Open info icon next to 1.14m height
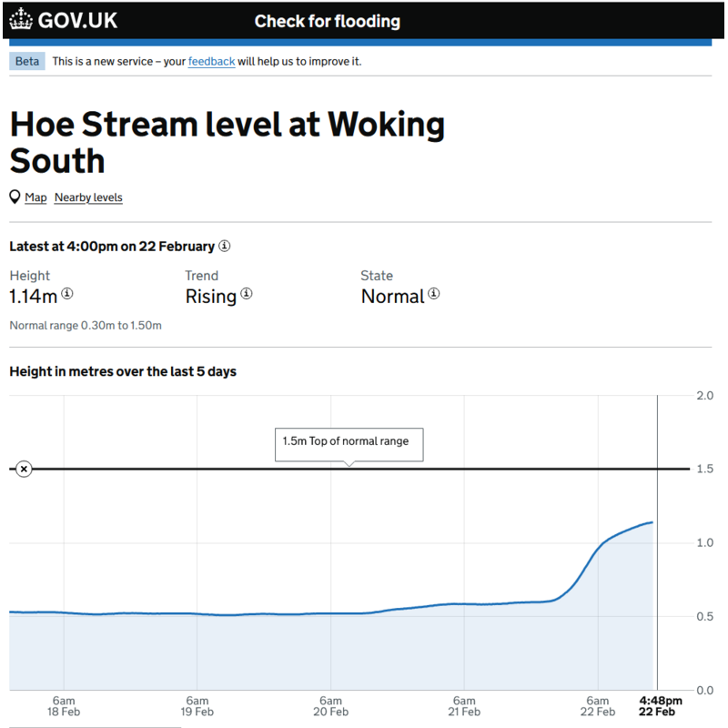 click(x=67, y=295)
